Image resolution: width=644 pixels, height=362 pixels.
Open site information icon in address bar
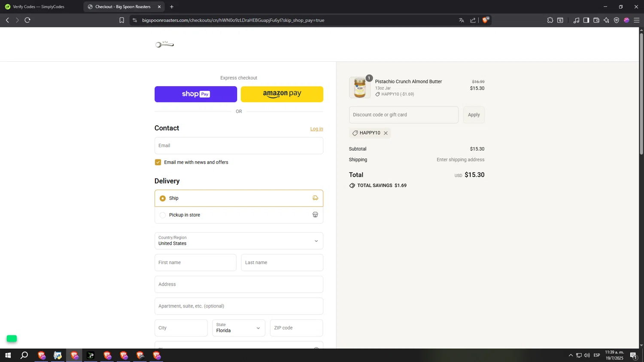tap(135, 20)
